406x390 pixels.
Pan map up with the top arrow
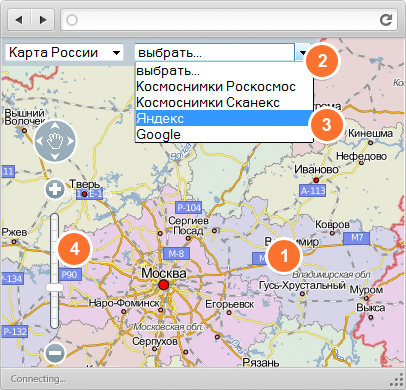pos(55,126)
